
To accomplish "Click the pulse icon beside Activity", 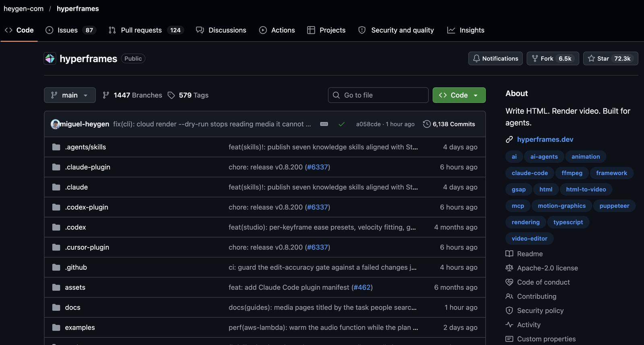I will pyautogui.click(x=509, y=324).
